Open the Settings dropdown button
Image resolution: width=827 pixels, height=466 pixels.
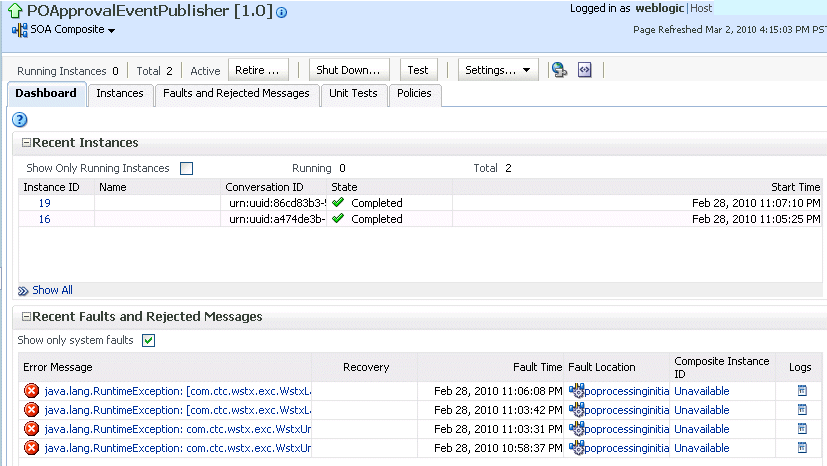point(497,70)
